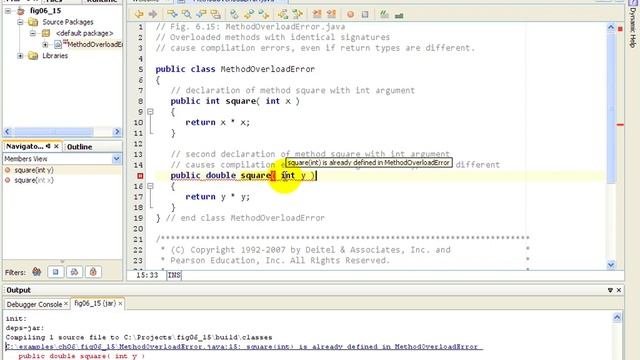Image resolution: width=640 pixels, height=360 pixels.
Task: Switch to the Outline tab
Action: 79,147
